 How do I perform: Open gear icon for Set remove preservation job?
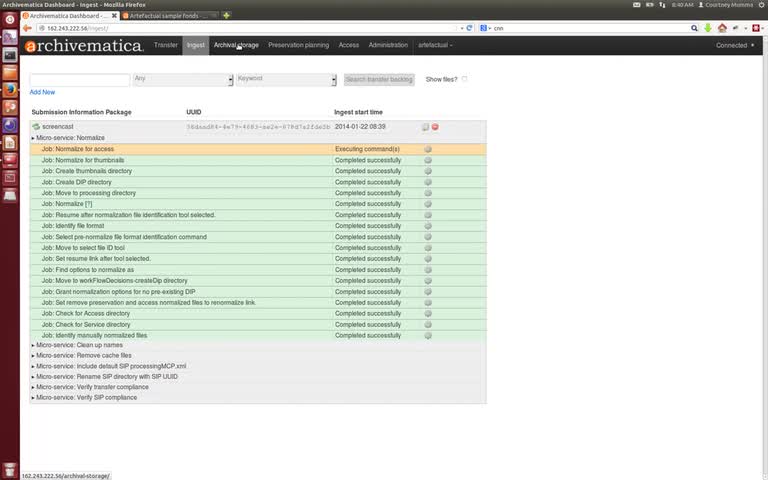[x=428, y=303]
